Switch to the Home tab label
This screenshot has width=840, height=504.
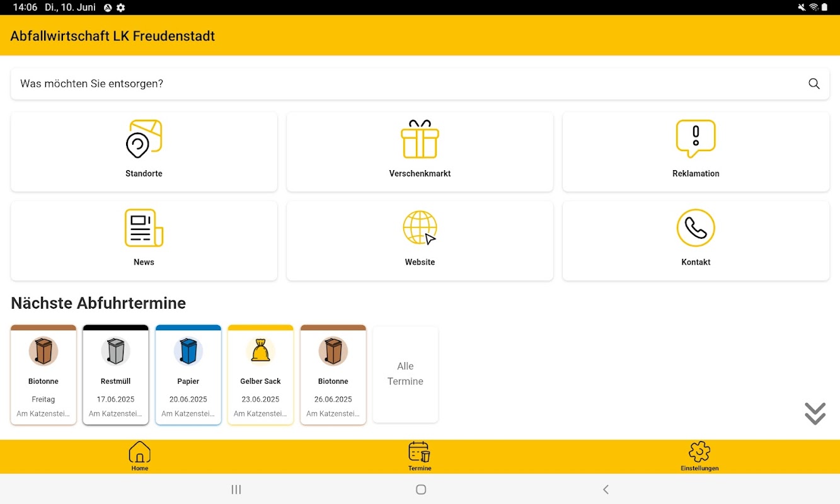point(140,468)
